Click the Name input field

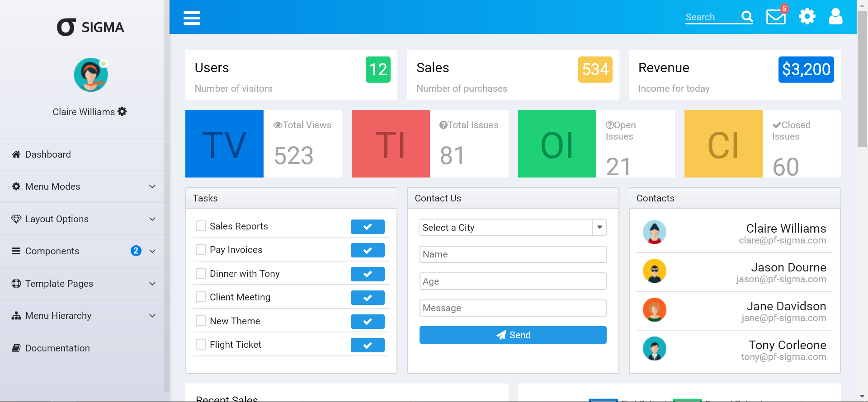tap(513, 254)
